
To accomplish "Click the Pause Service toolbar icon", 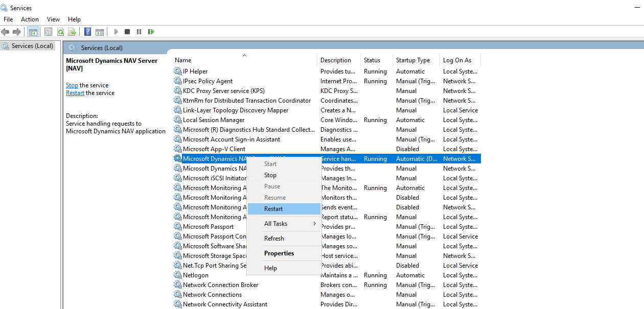I will (139, 32).
